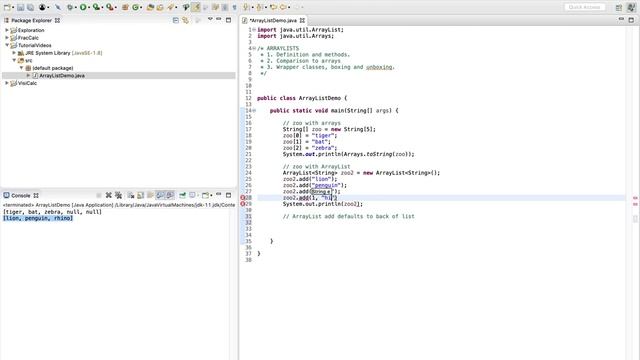
Task: Click the Next Annotation icon
Action: coord(246,7)
